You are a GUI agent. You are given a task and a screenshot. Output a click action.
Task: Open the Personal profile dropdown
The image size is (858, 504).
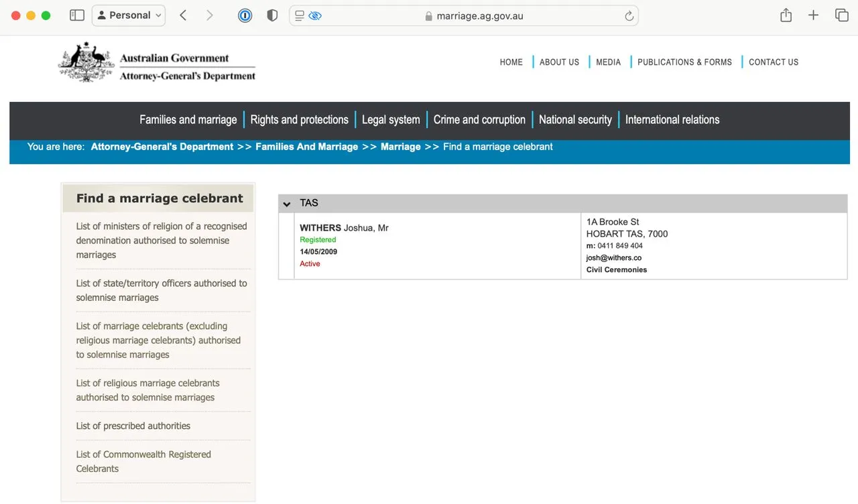tap(129, 15)
